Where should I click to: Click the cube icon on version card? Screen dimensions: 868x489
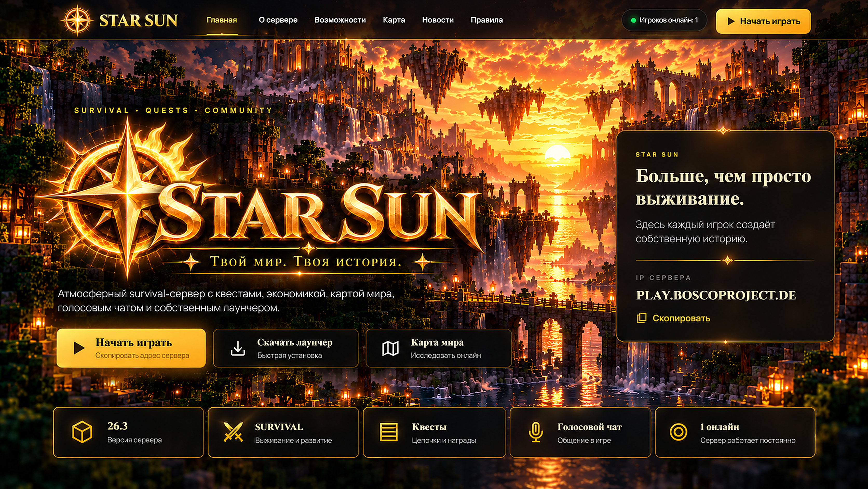pos(82,432)
